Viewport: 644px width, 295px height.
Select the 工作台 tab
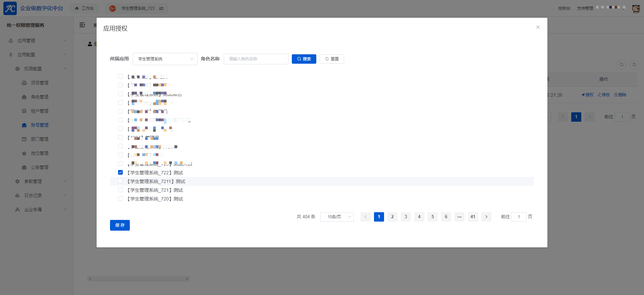pos(85,8)
